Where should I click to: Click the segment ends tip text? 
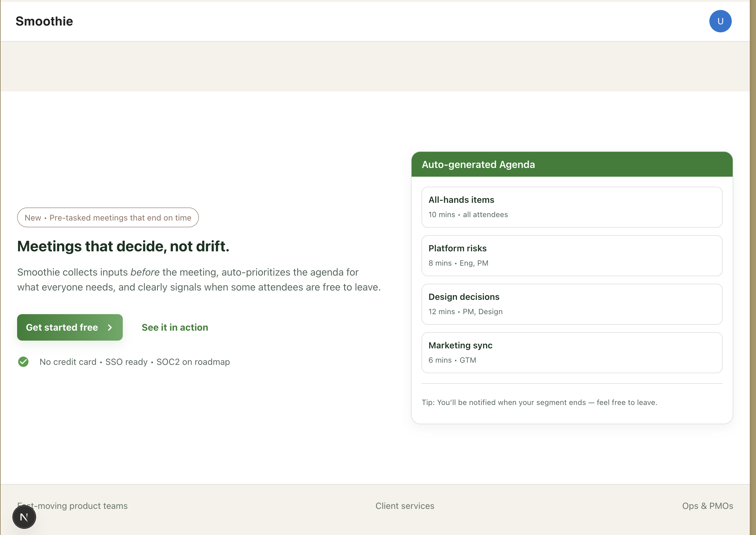[x=539, y=402]
